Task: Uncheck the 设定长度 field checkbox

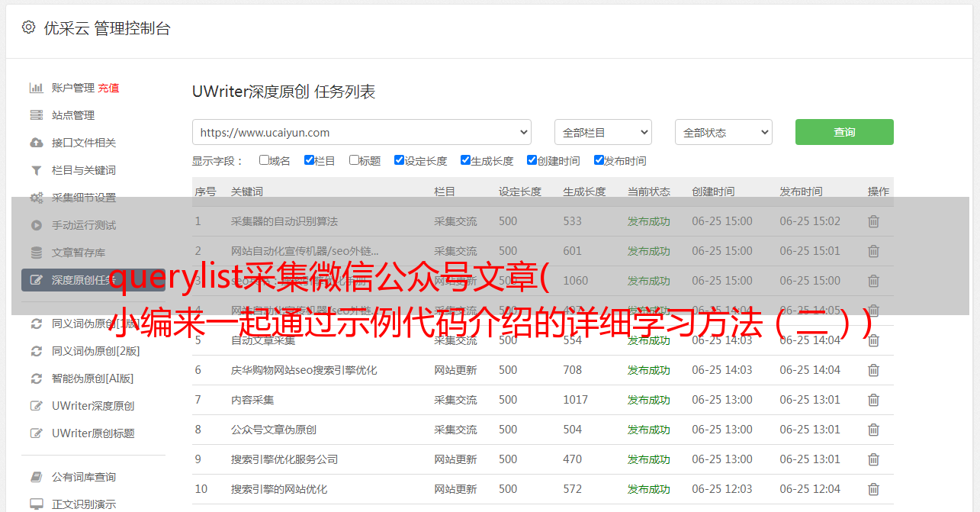Action: (x=399, y=160)
